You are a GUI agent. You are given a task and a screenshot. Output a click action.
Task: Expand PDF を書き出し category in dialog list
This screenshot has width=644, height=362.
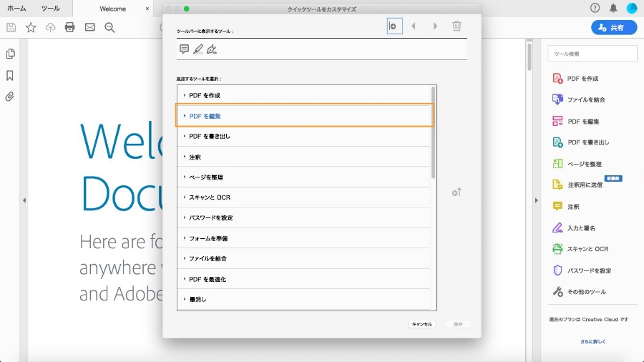coord(303,136)
